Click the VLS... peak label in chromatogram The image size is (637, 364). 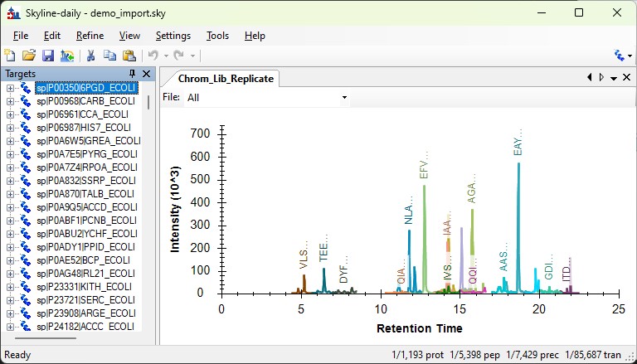click(304, 255)
